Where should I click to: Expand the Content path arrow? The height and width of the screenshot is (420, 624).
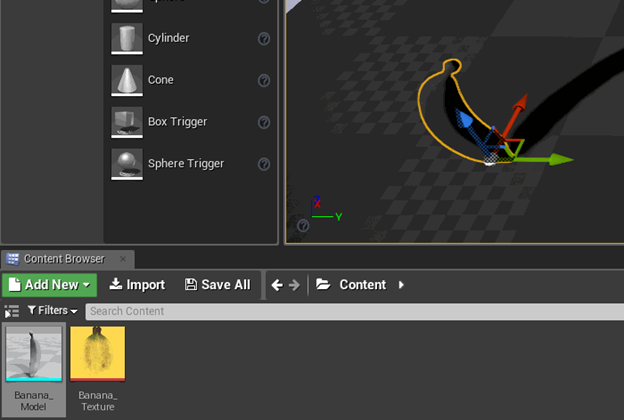click(401, 285)
